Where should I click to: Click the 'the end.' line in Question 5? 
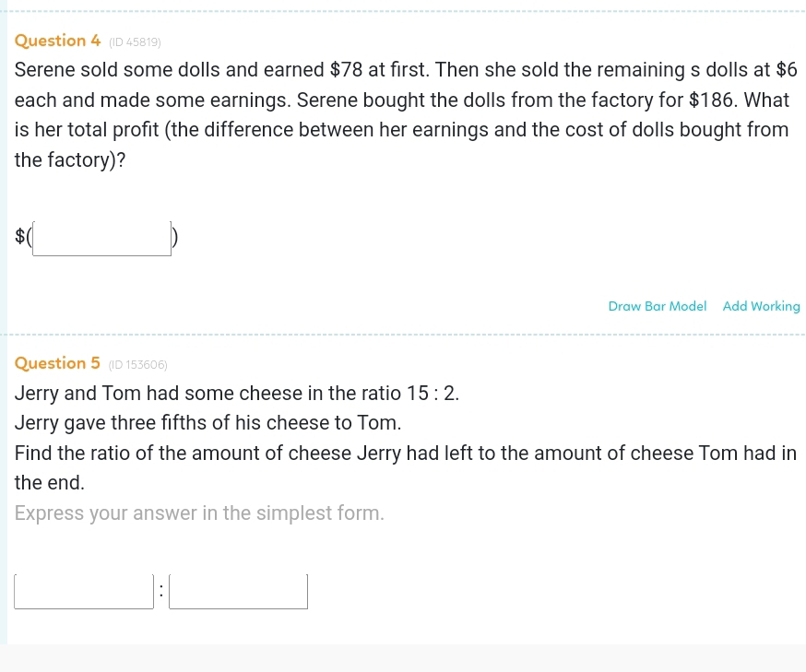coord(50,482)
